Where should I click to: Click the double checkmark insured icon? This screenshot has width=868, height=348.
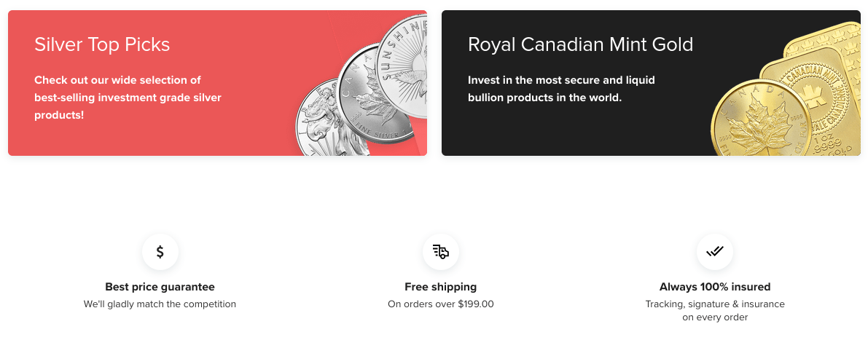tap(715, 252)
